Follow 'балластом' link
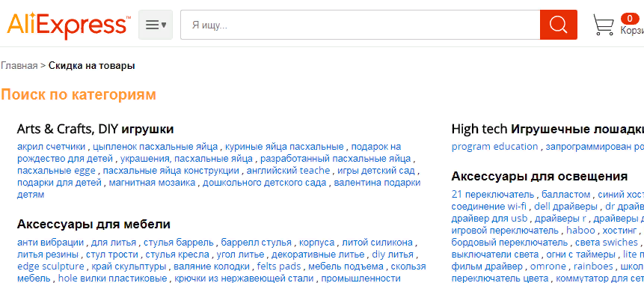The height and width of the screenshot is (283, 644). click(x=566, y=194)
